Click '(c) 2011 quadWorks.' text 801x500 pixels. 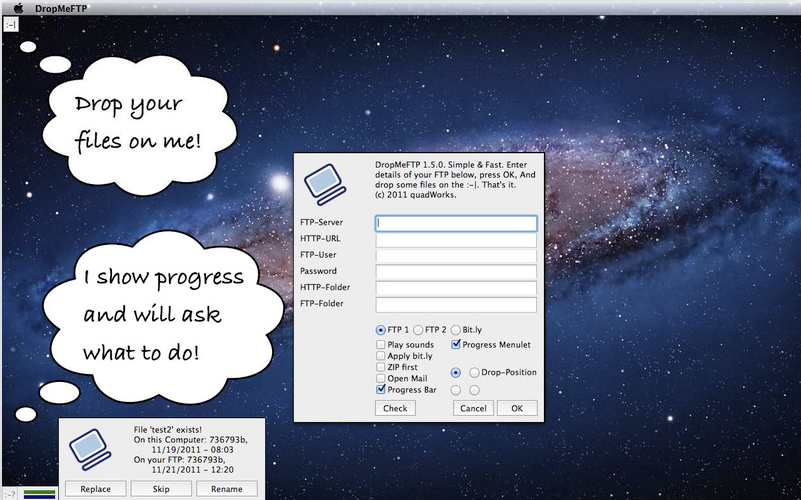pos(416,195)
